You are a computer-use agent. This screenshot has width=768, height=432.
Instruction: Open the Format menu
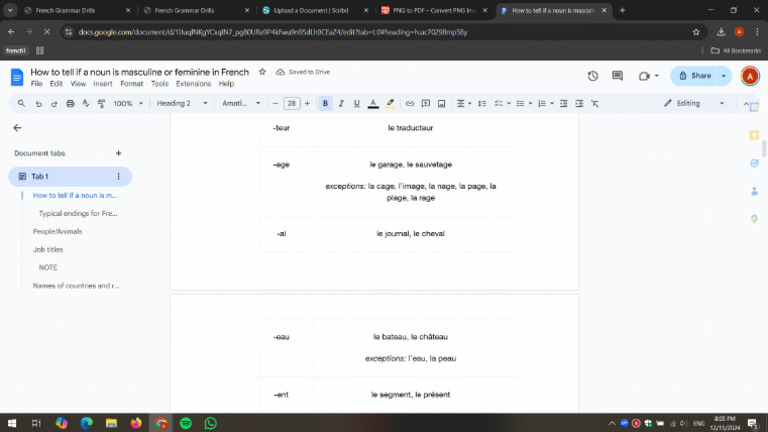click(132, 84)
